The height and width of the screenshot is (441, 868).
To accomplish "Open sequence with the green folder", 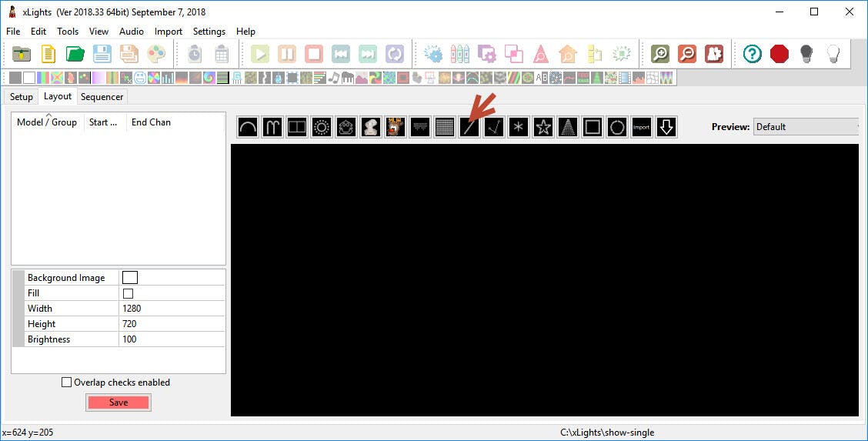I will click(x=75, y=54).
